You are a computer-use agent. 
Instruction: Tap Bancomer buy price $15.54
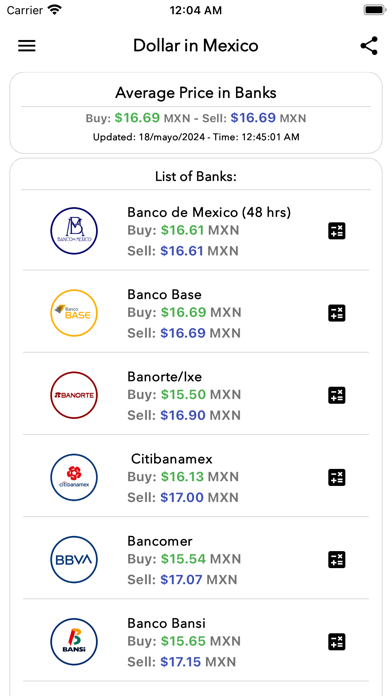[183, 559]
